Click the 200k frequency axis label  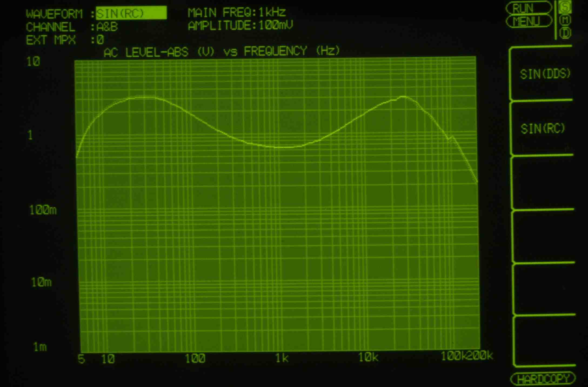tap(480, 356)
